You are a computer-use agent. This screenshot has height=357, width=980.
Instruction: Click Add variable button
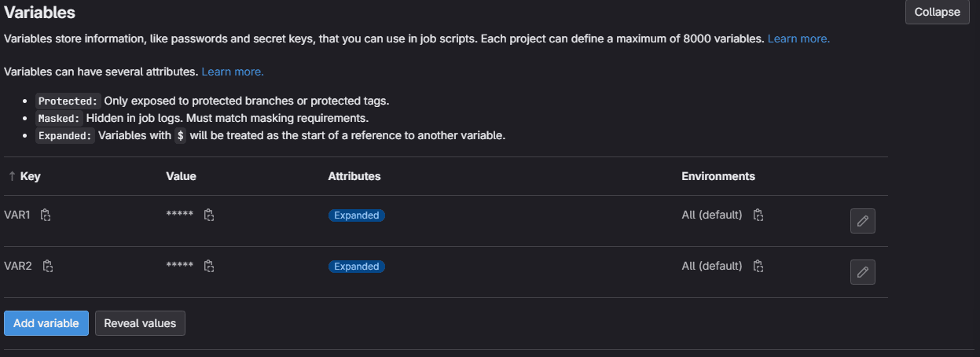pos(46,323)
